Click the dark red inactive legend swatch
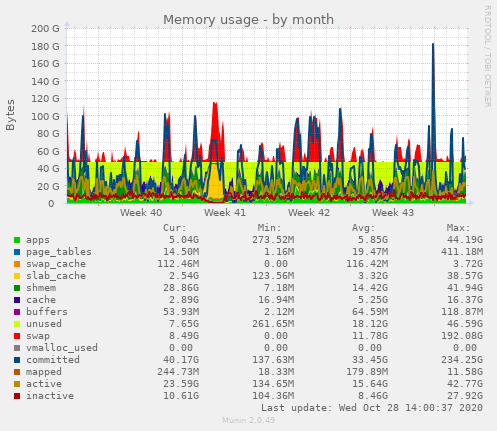This screenshot has width=497, height=431. (17, 396)
